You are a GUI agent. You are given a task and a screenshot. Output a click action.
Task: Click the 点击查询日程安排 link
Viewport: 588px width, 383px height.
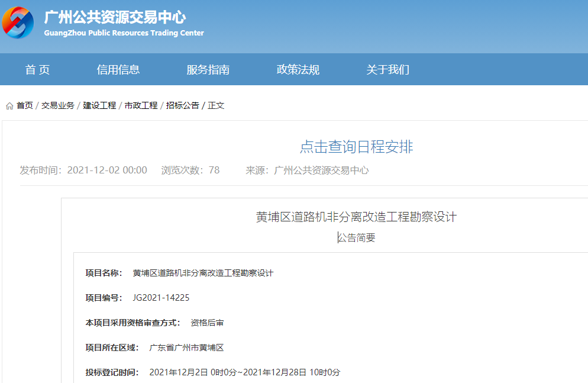coord(356,147)
